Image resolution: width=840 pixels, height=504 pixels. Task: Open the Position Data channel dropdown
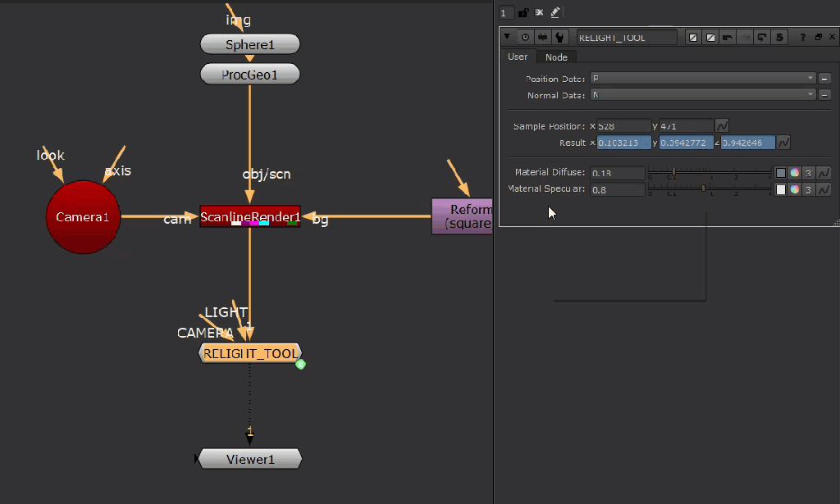click(702, 78)
